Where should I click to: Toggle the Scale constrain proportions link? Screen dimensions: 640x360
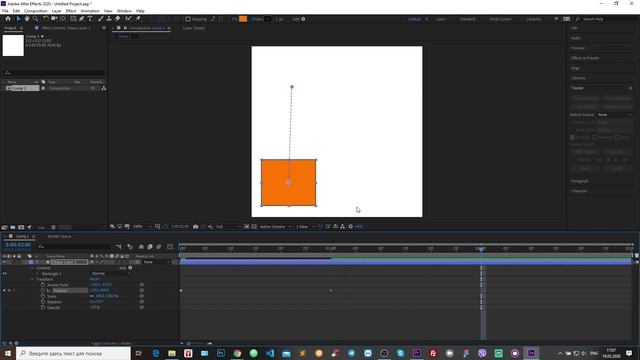pos(92,296)
